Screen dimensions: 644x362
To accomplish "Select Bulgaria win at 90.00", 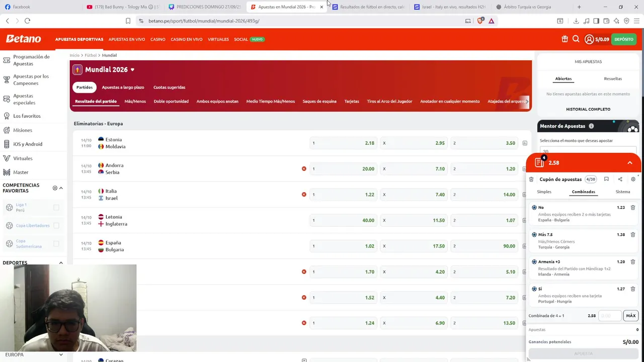I will coord(485,246).
